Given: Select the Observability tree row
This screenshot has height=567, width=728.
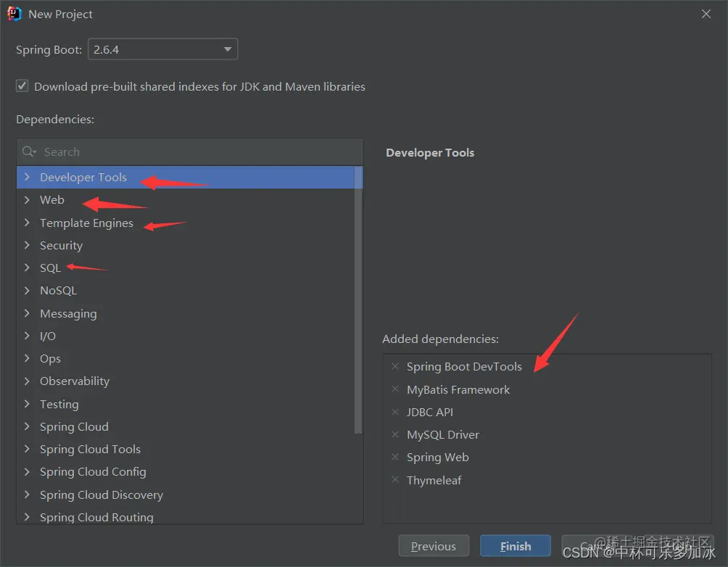Looking at the screenshot, I should (185, 381).
